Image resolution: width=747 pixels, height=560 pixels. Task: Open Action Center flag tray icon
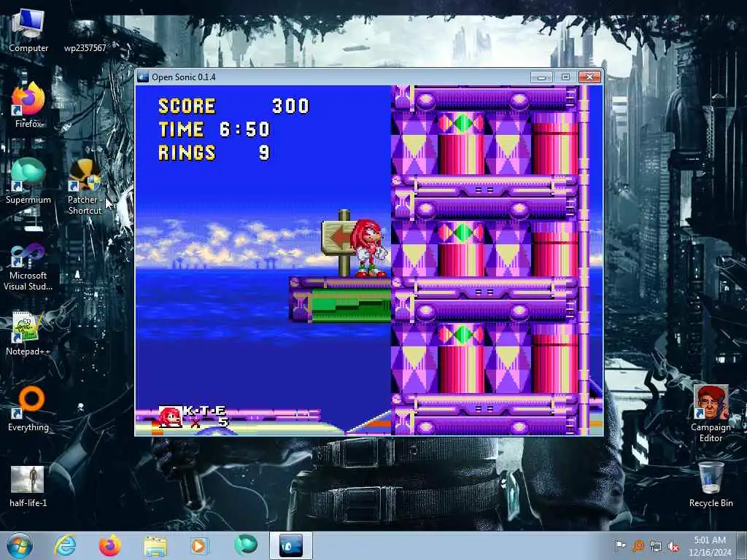(x=620, y=545)
